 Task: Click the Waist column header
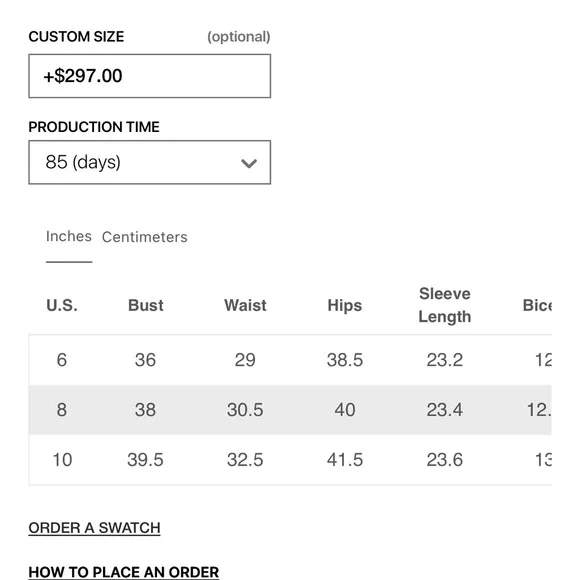(245, 306)
